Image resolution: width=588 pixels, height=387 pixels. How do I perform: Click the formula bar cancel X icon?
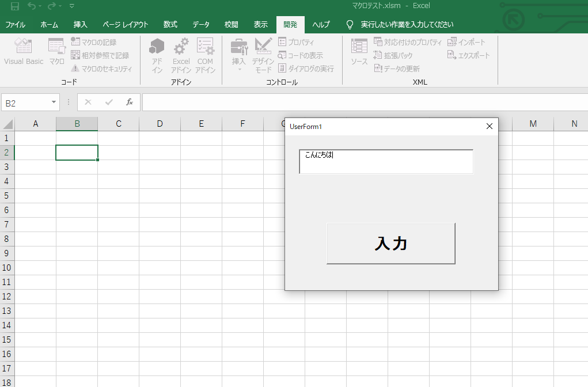pyautogui.click(x=88, y=102)
